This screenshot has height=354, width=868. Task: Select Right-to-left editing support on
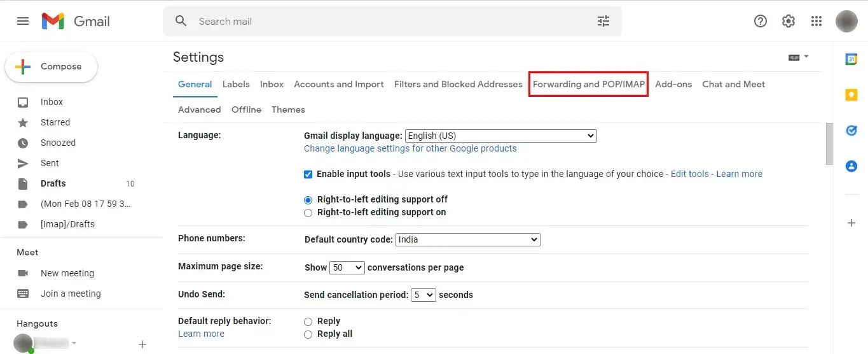(308, 213)
